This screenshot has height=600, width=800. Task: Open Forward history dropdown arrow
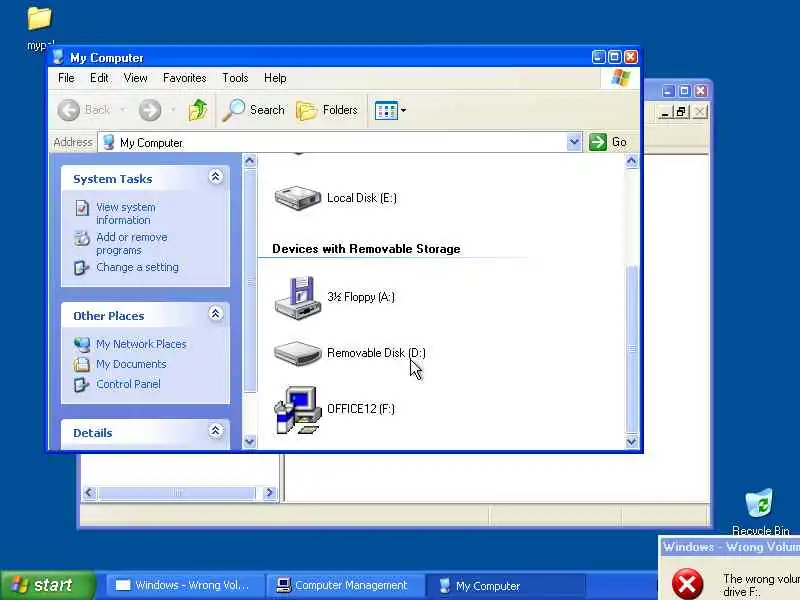tap(173, 110)
